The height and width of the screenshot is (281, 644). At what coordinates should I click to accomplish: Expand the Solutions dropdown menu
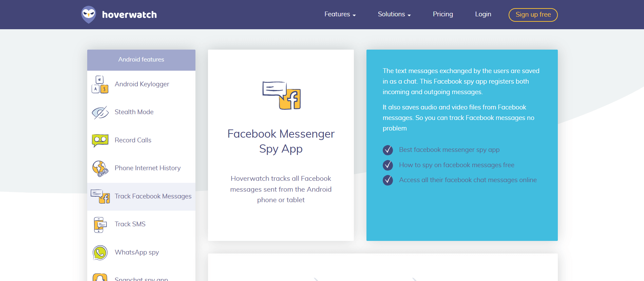[394, 14]
